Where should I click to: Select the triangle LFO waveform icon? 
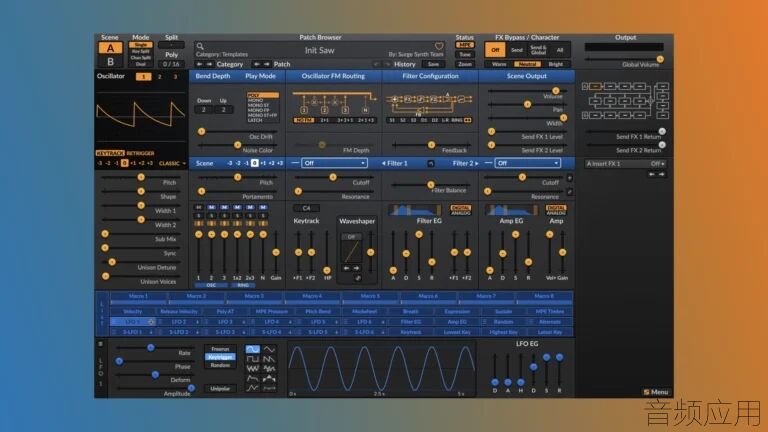pos(269,349)
